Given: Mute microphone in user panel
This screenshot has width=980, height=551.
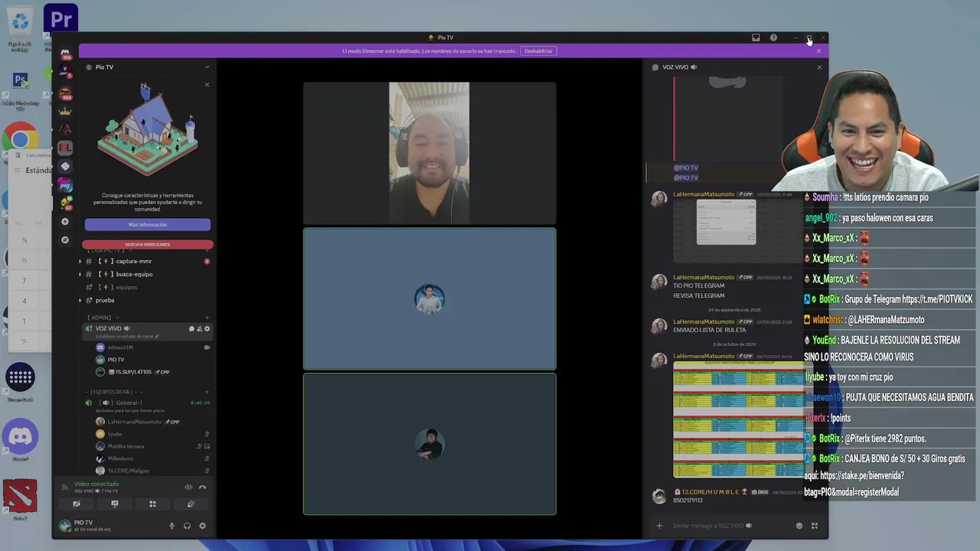Looking at the screenshot, I should click(171, 526).
